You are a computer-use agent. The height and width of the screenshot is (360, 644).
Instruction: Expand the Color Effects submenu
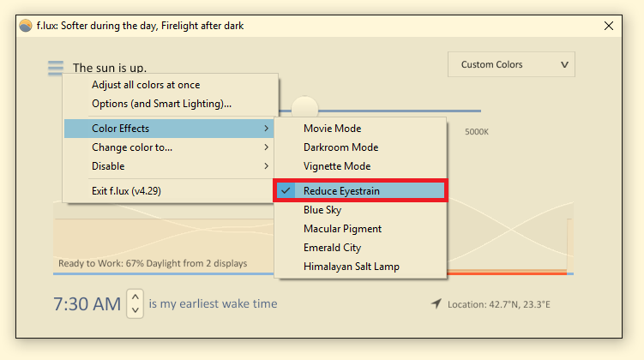[169, 129]
